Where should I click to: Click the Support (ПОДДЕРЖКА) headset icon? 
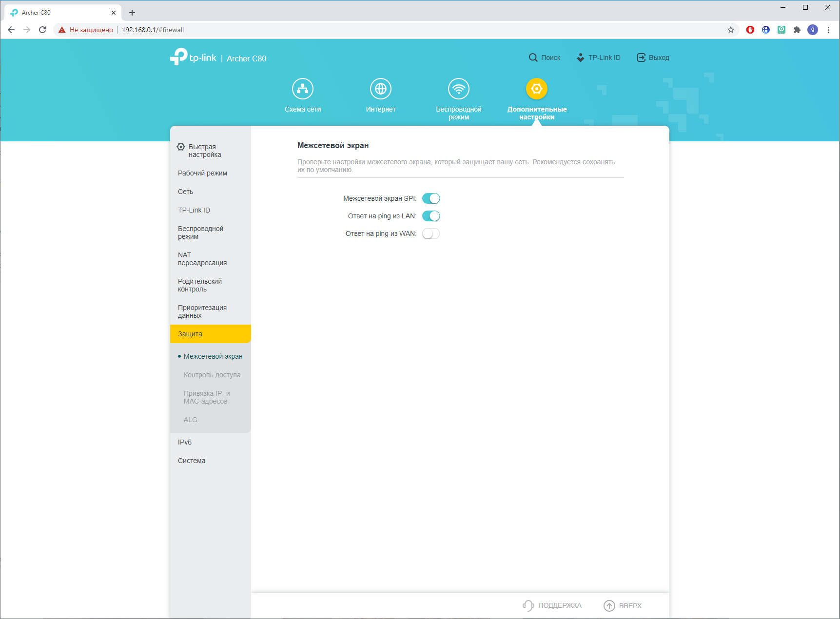pyautogui.click(x=528, y=605)
